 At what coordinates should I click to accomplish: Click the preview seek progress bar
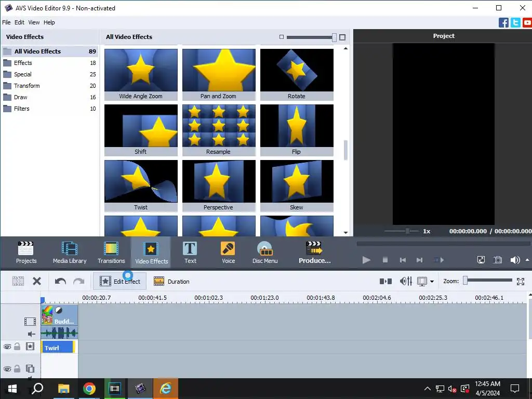(x=443, y=243)
